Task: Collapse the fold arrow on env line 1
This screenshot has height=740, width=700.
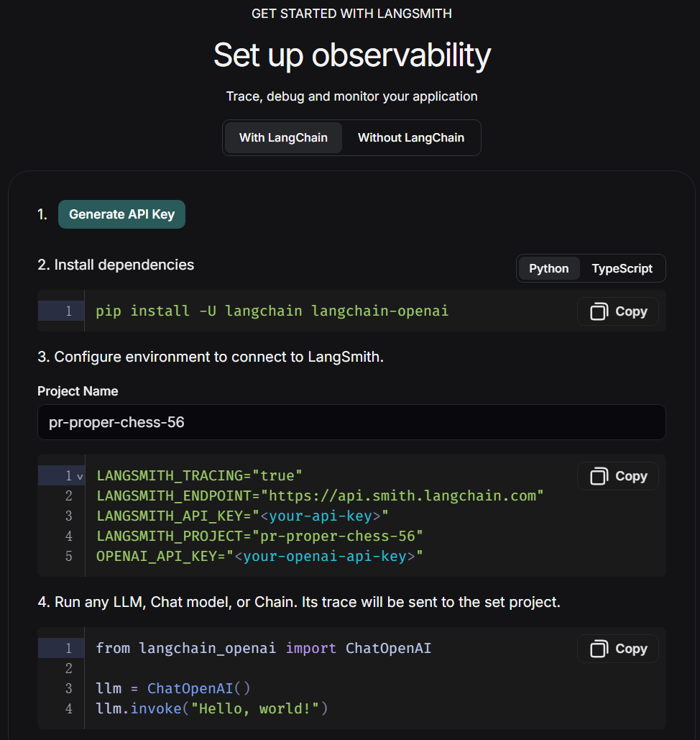Action: click(80, 476)
